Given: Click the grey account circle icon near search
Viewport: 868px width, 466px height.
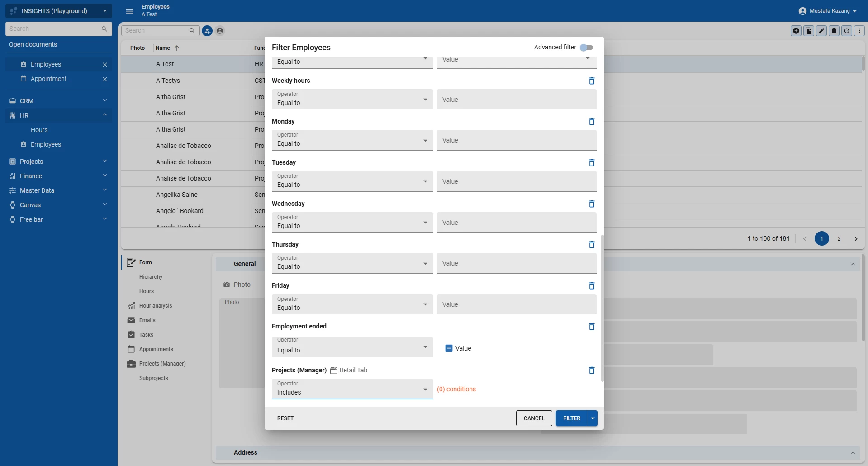Looking at the screenshot, I should pyautogui.click(x=220, y=31).
